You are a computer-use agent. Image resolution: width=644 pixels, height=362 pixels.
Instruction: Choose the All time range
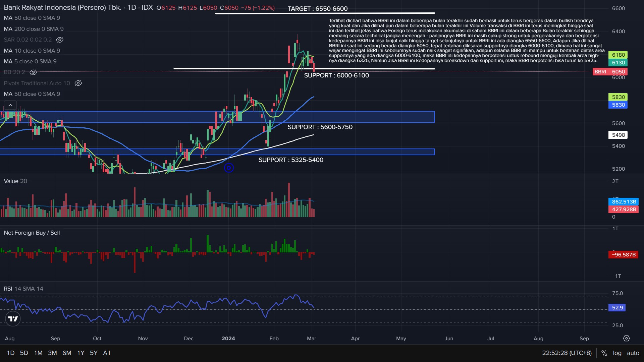(106, 353)
